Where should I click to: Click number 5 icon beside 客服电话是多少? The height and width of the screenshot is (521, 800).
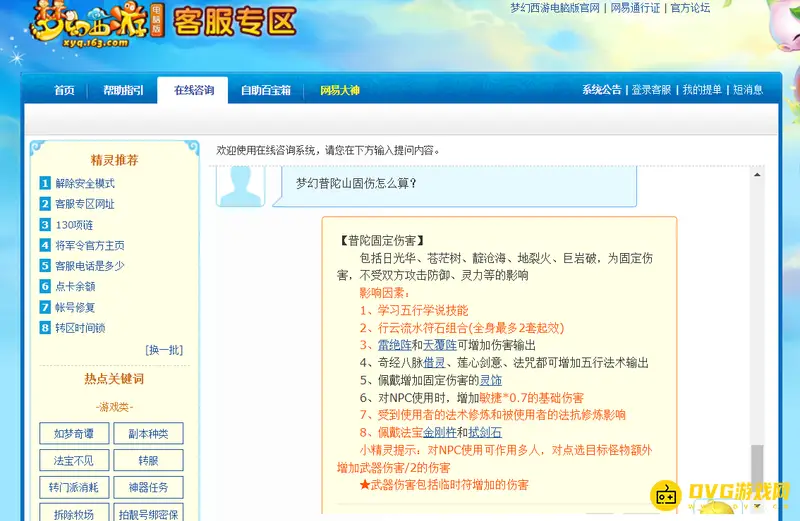(x=45, y=266)
